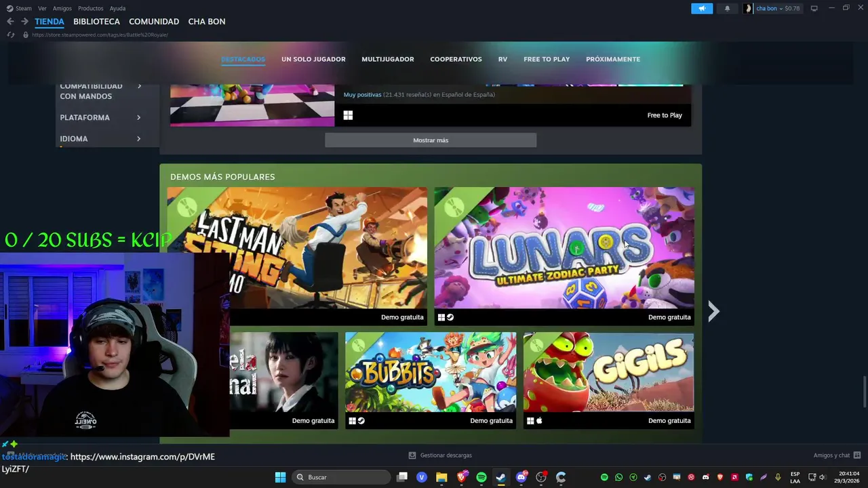Open the Productos menu
Viewport: 868px width, 488px height.
pyautogui.click(x=91, y=8)
